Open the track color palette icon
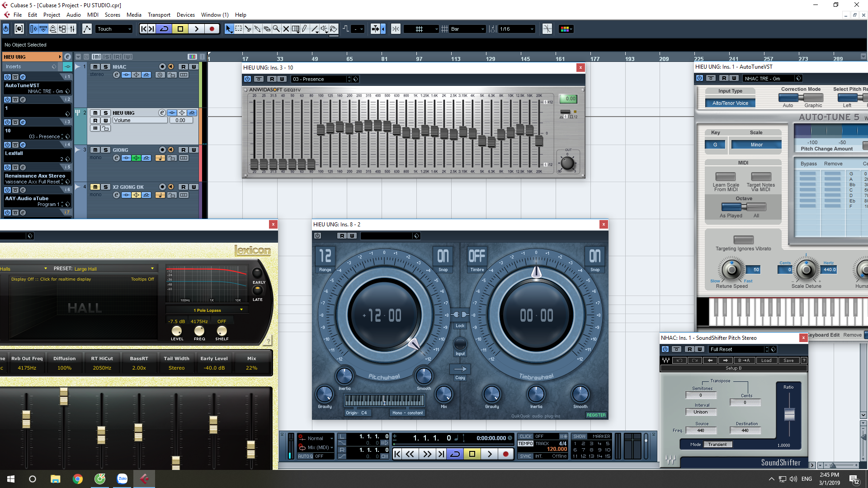 (566, 29)
